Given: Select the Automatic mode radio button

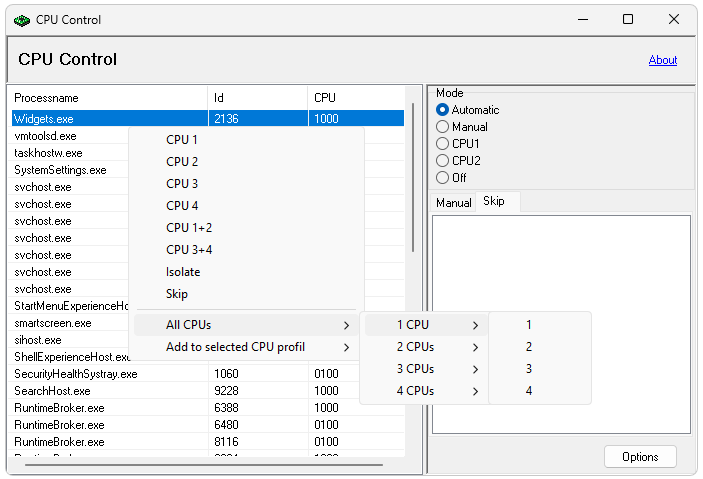Looking at the screenshot, I should 443,110.
